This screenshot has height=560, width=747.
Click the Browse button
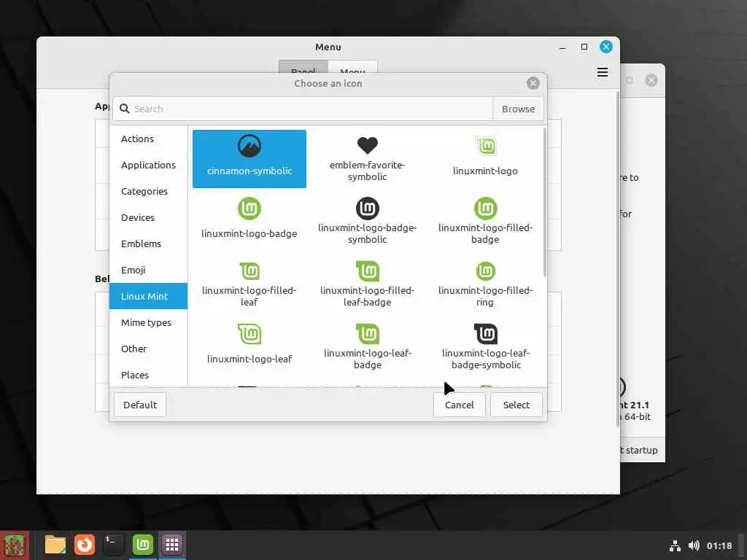(518, 109)
